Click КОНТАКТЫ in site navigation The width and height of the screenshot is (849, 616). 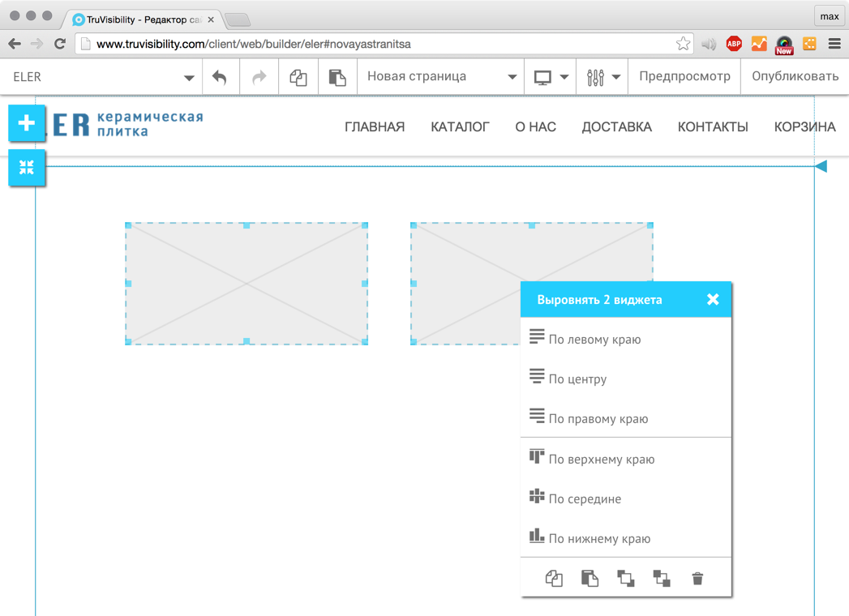coord(713,126)
